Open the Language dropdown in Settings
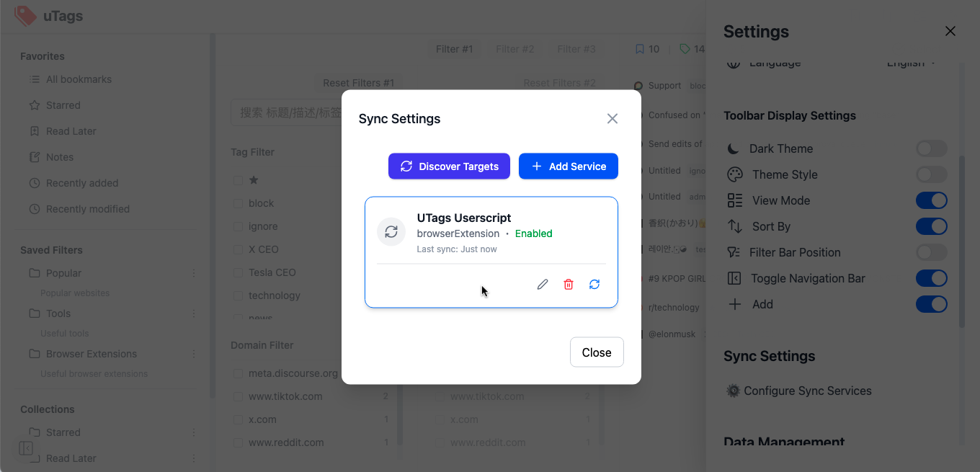The width and height of the screenshot is (980, 472). (911, 63)
